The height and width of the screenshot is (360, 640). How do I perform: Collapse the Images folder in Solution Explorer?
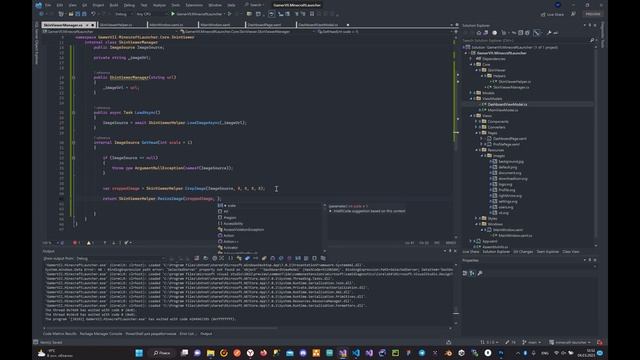click(x=482, y=156)
